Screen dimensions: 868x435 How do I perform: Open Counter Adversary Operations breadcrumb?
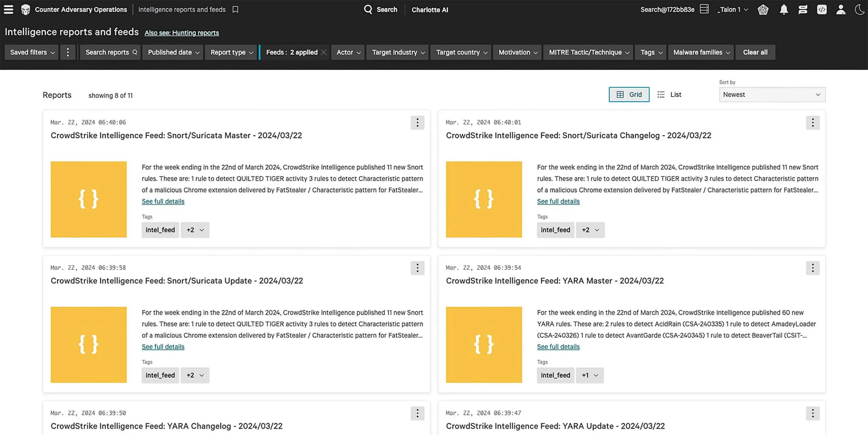point(81,10)
